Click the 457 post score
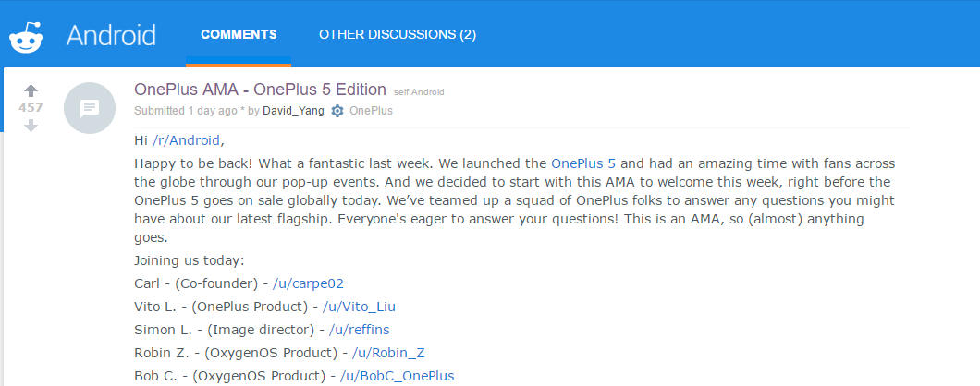Viewport: 980px width, 386px height. pos(31,108)
